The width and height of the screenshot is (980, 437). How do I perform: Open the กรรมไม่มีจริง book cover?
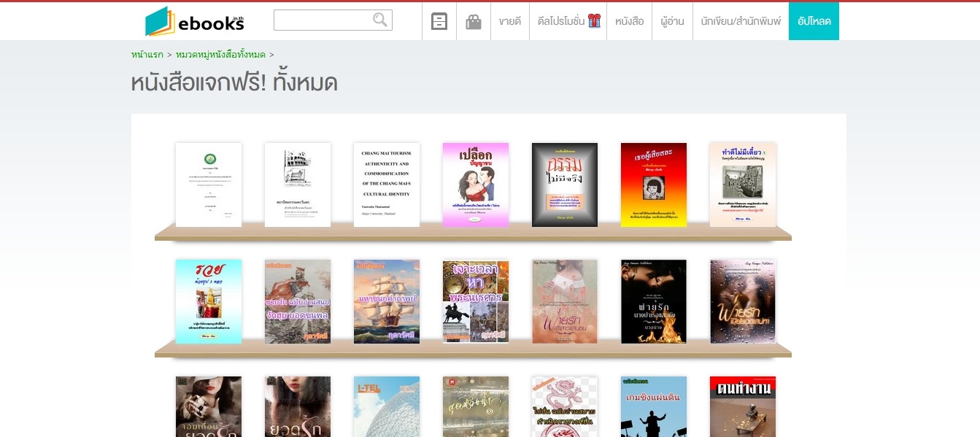(565, 185)
